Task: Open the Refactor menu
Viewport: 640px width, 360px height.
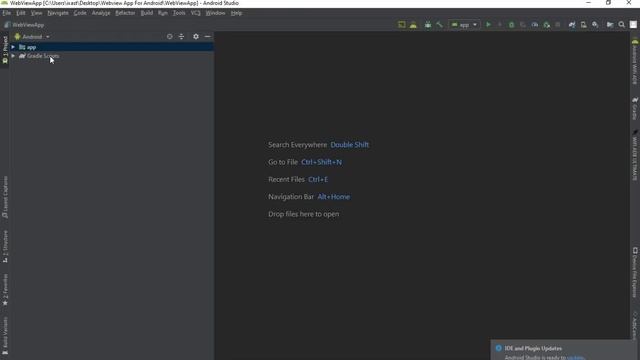Action: pyautogui.click(x=125, y=13)
